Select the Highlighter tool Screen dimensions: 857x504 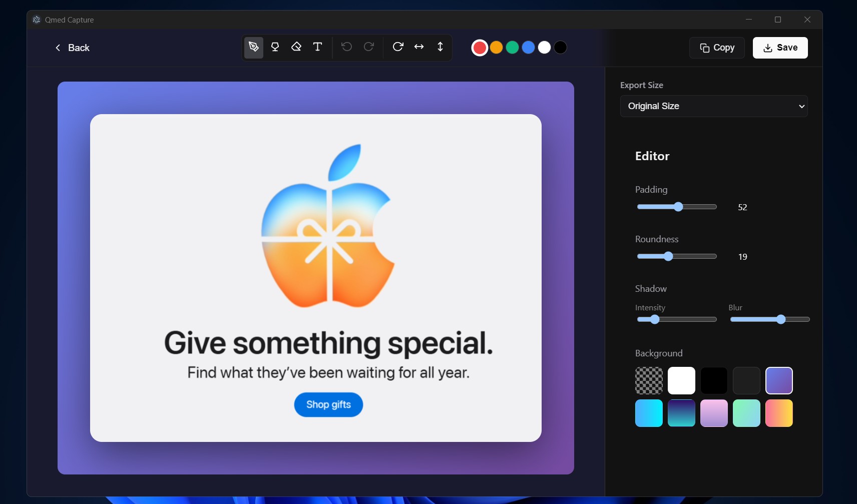(275, 47)
